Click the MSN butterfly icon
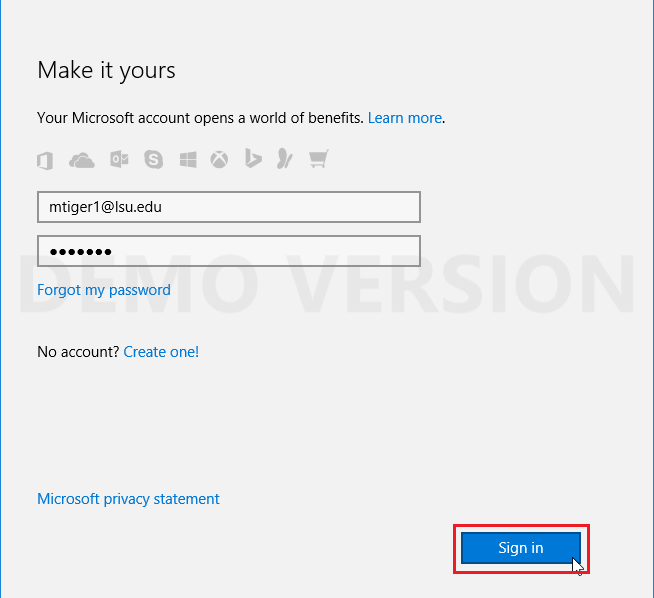The width and height of the screenshot is (654, 598). coord(284,158)
